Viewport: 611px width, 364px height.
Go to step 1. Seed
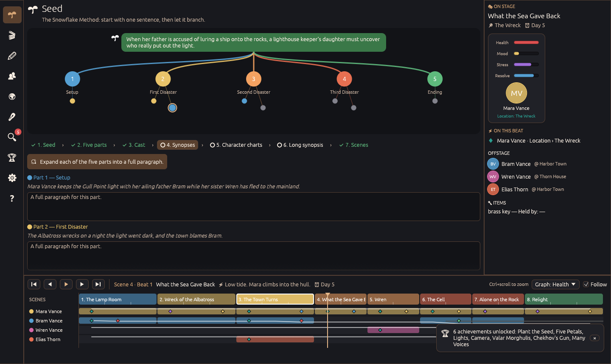tap(43, 145)
